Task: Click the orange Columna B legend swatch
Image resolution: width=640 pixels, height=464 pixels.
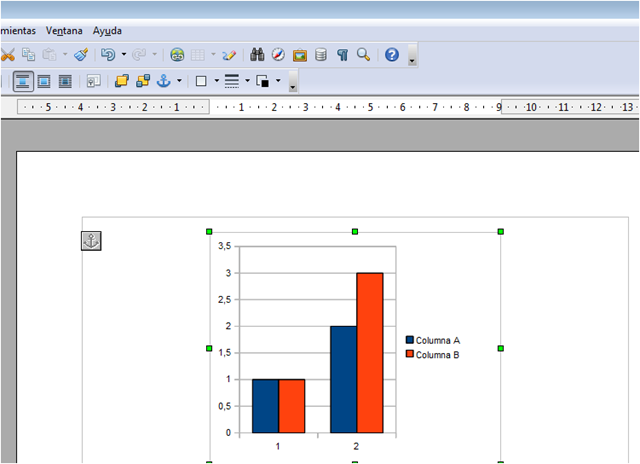Action: pyautogui.click(x=410, y=355)
